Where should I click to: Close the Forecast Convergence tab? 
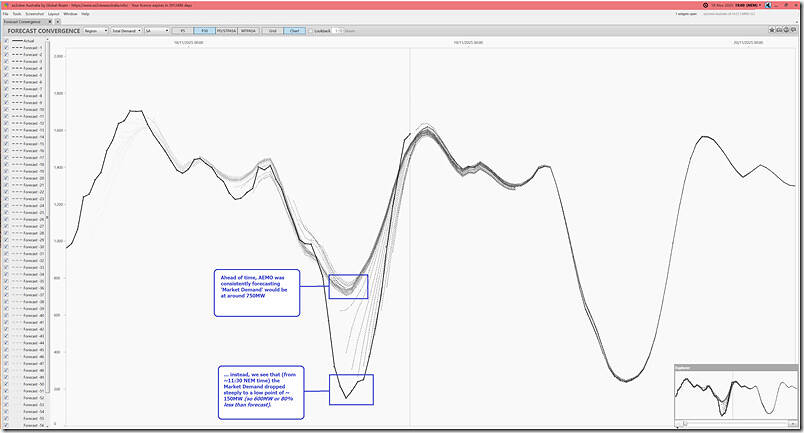click(x=50, y=22)
